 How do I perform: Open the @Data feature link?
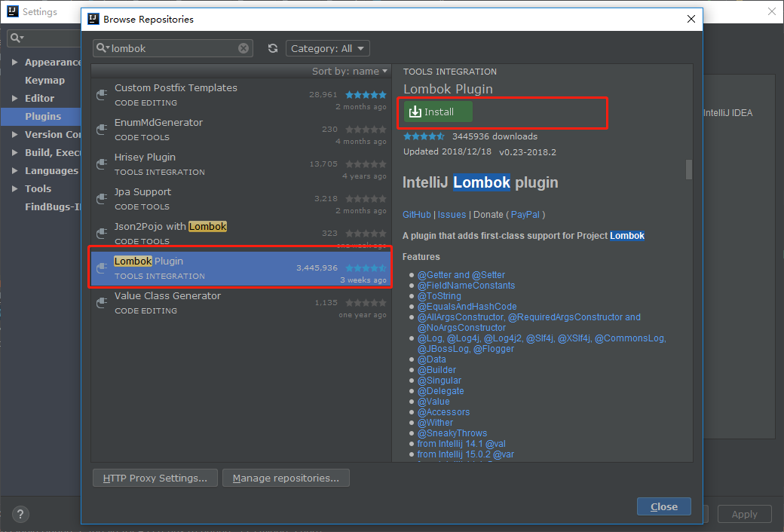pos(431,359)
